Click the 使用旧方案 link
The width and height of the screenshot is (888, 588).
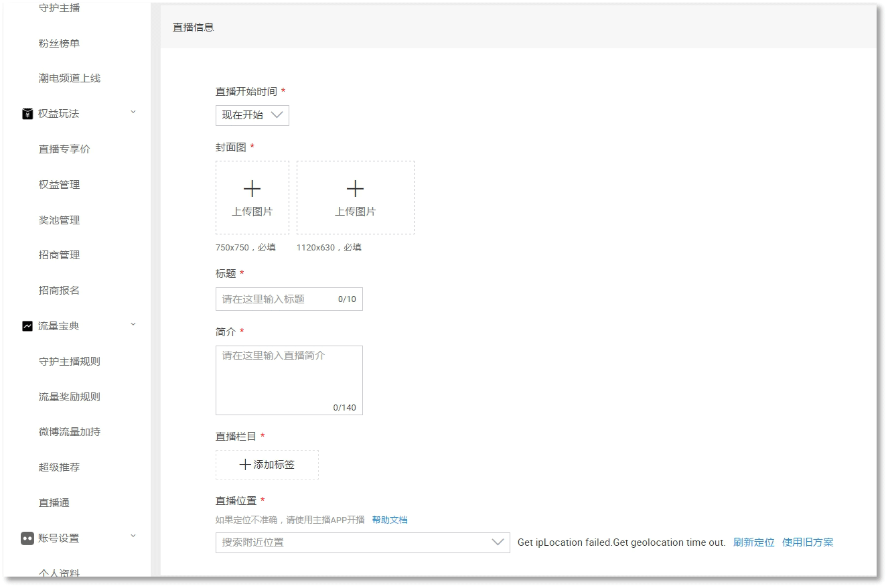[x=808, y=542]
